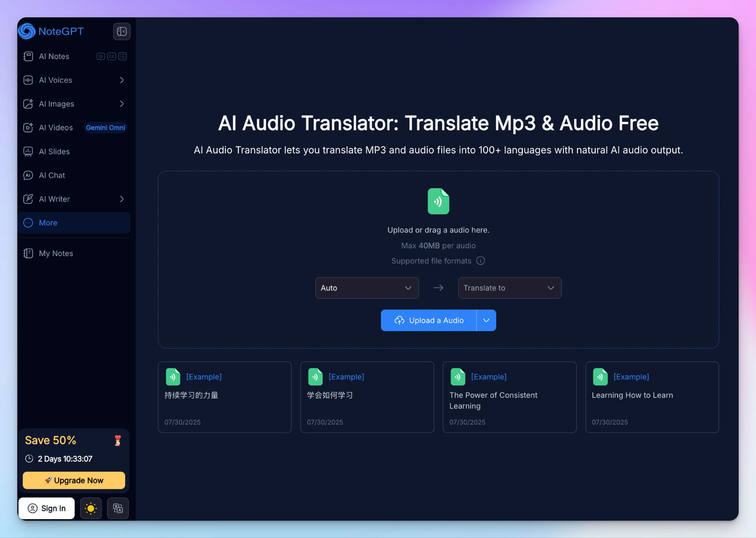Click the AI Chat bubble icon
The image size is (756, 538).
click(28, 175)
